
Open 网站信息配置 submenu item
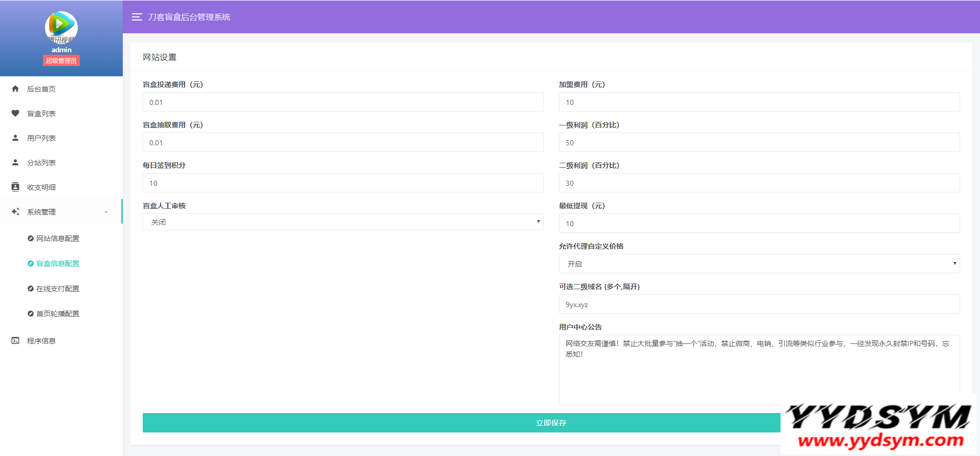[x=57, y=238]
